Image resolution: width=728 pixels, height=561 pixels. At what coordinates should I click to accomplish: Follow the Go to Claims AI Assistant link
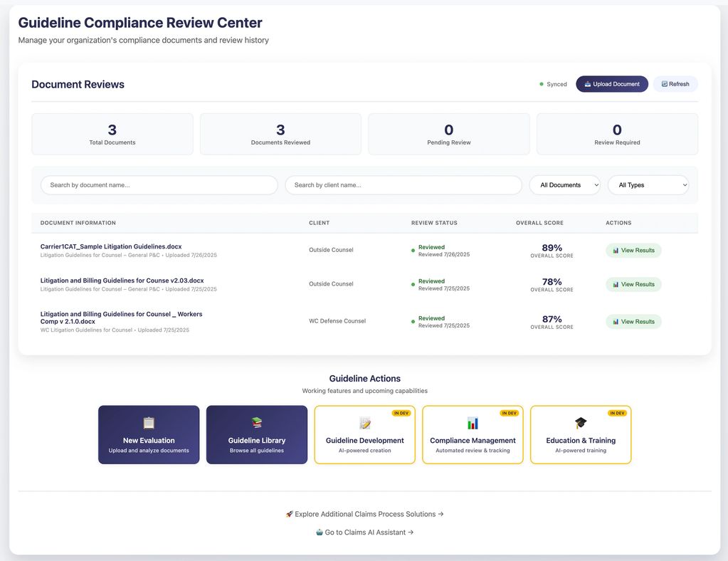[x=369, y=532]
